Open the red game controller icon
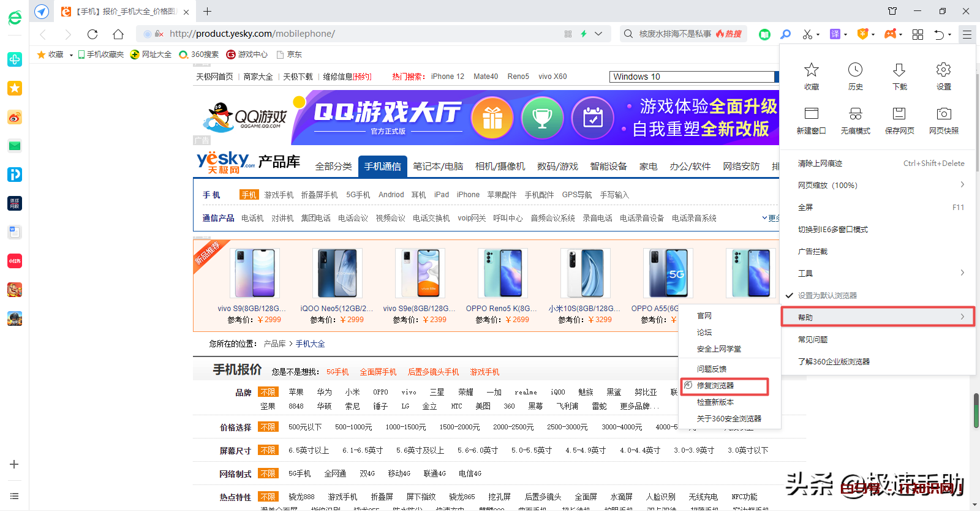The width and height of the screenshot is (980, 512). point(890,34)
